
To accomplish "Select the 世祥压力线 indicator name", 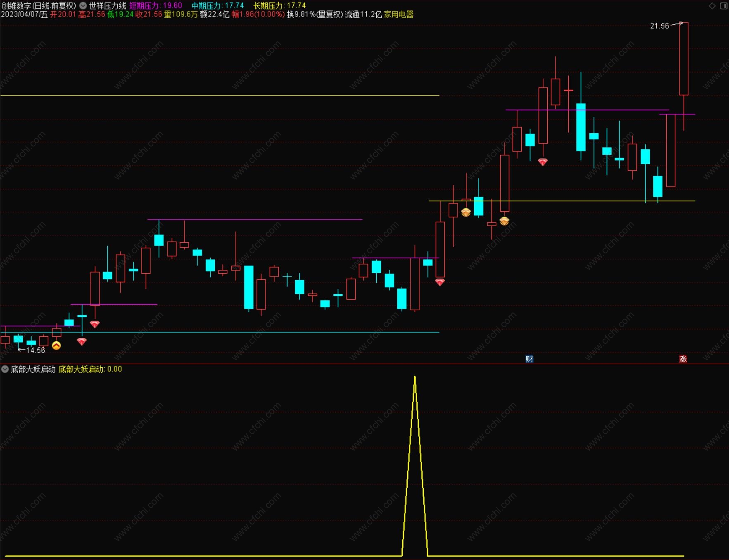I will (107, 6).
